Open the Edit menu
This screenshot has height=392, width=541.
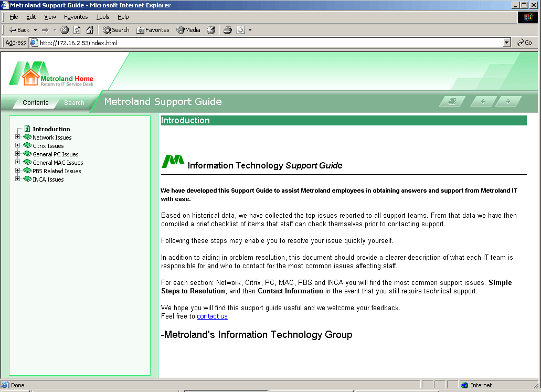31,17
